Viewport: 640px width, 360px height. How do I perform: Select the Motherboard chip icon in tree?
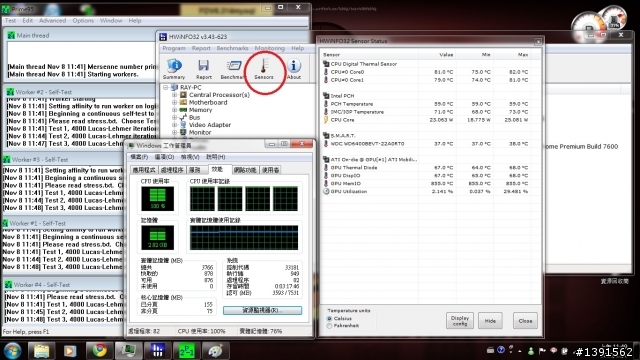[183, 102]
